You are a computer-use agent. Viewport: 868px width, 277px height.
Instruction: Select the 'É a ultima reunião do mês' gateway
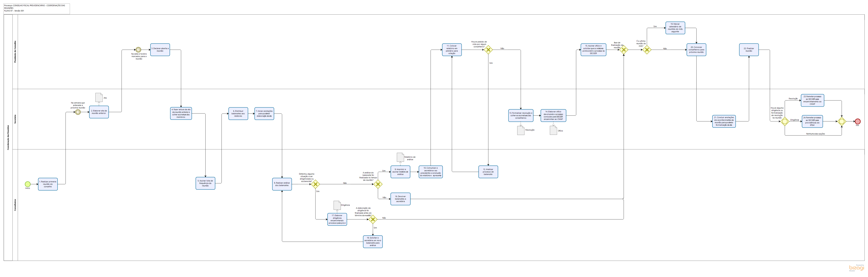point(647,50)
